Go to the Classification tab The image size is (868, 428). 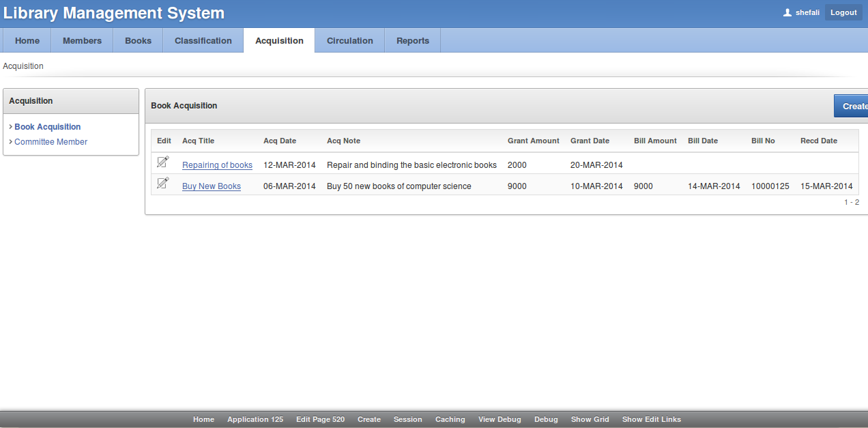[203, 40]
